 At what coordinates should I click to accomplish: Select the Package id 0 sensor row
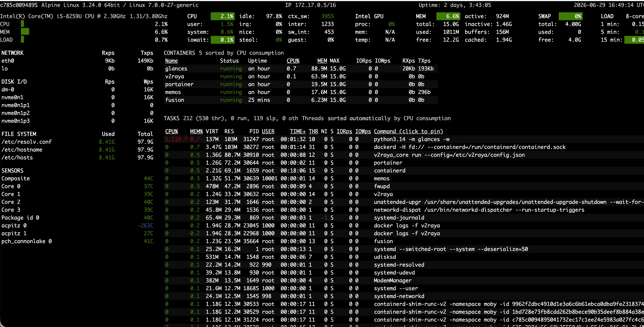(x=77, y=218)
